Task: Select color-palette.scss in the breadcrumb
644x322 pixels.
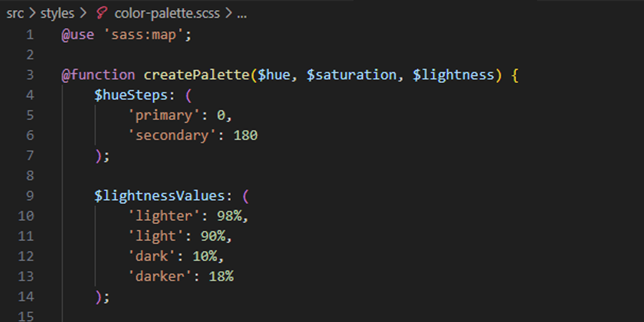Action: (x=166, y=14)
